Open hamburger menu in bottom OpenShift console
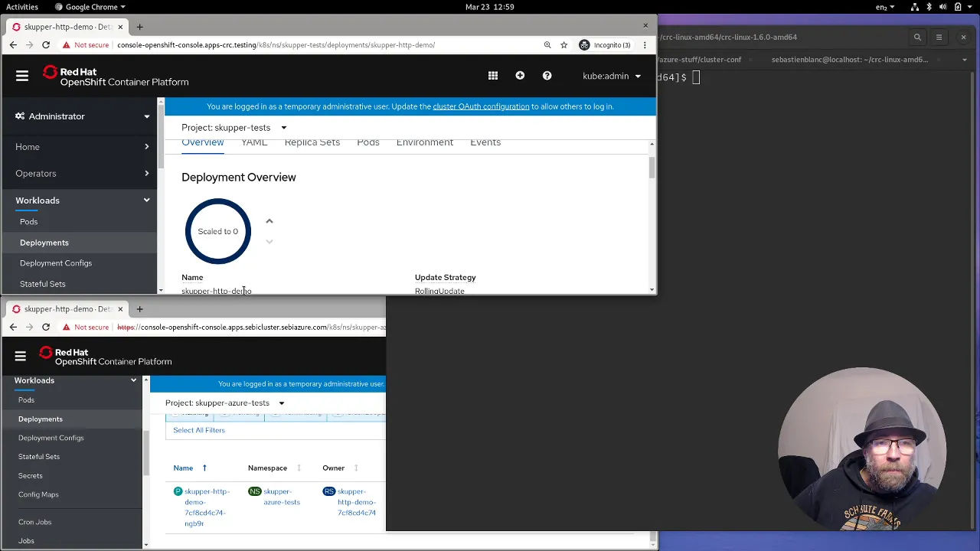Image resolution: width=980 pixels, height=551 pixels. (x=21, y=356)
